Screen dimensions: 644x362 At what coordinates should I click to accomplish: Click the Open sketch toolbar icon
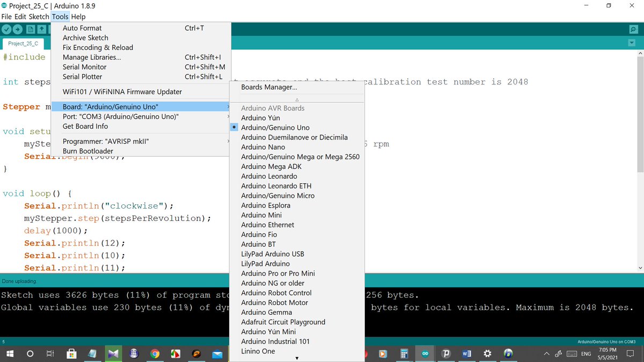42,29
